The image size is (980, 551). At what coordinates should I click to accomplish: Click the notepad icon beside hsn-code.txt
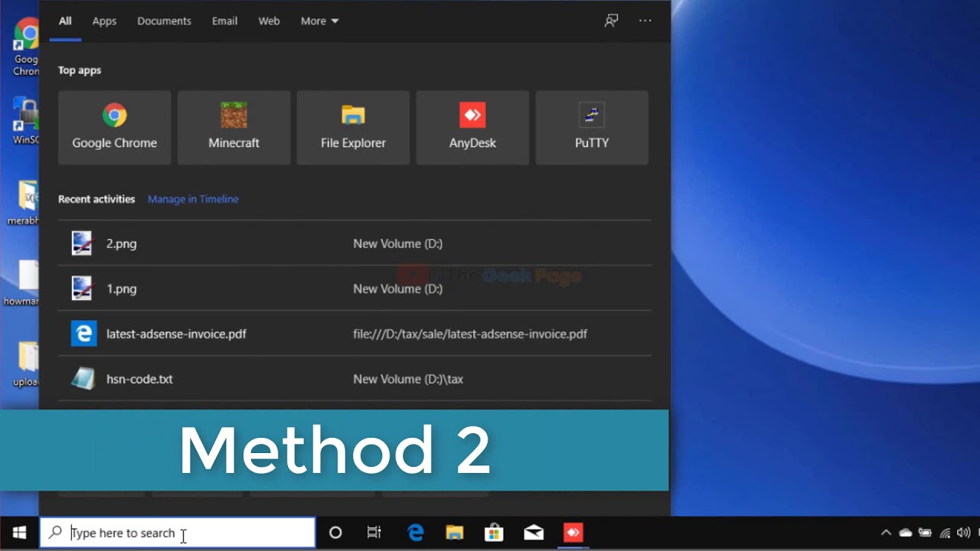point(83,379)
